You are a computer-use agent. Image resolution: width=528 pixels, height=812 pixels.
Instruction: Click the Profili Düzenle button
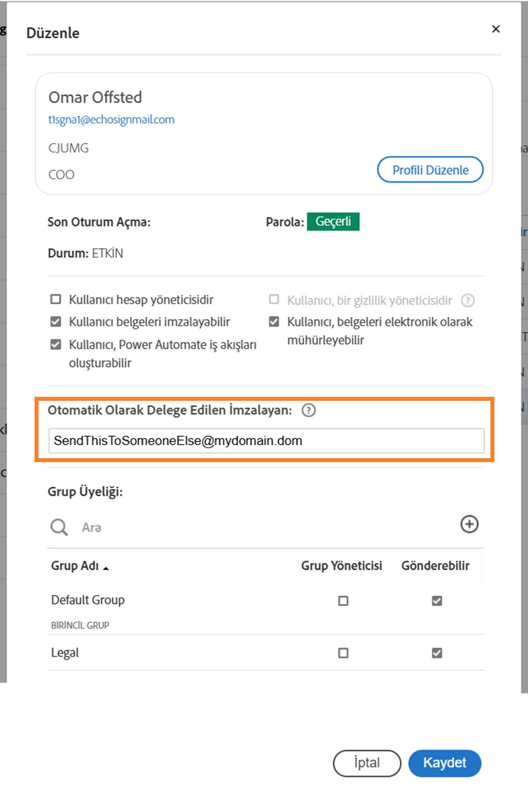coord(430,170)
